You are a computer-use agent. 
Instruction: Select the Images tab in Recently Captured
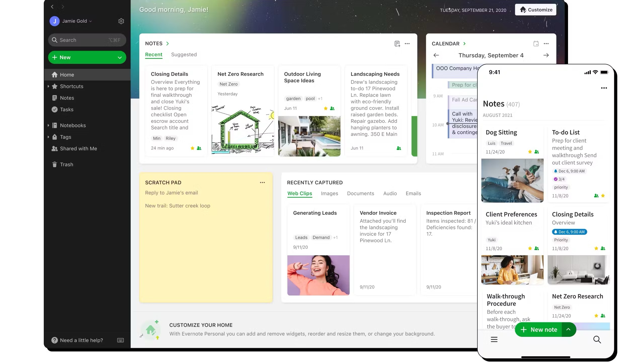pos(330,193)
